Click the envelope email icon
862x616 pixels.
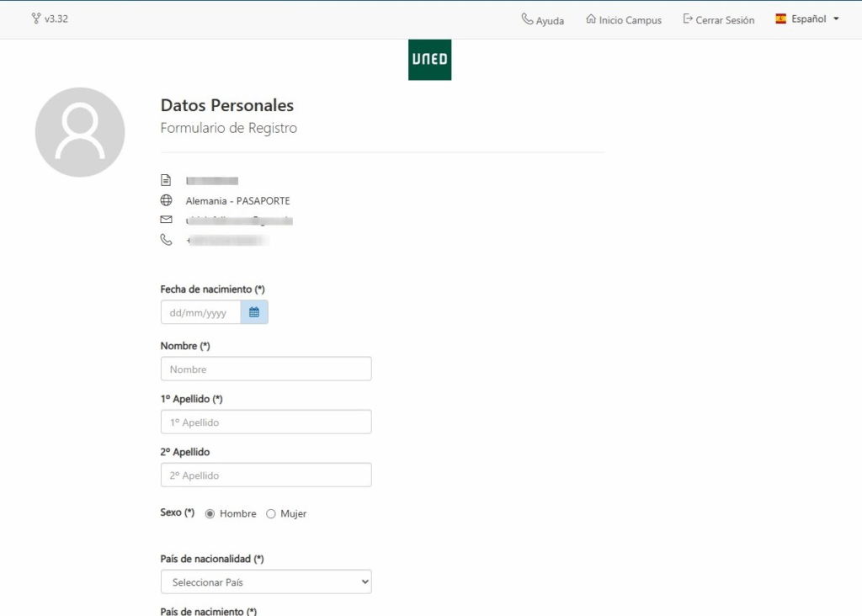(166, 220)
